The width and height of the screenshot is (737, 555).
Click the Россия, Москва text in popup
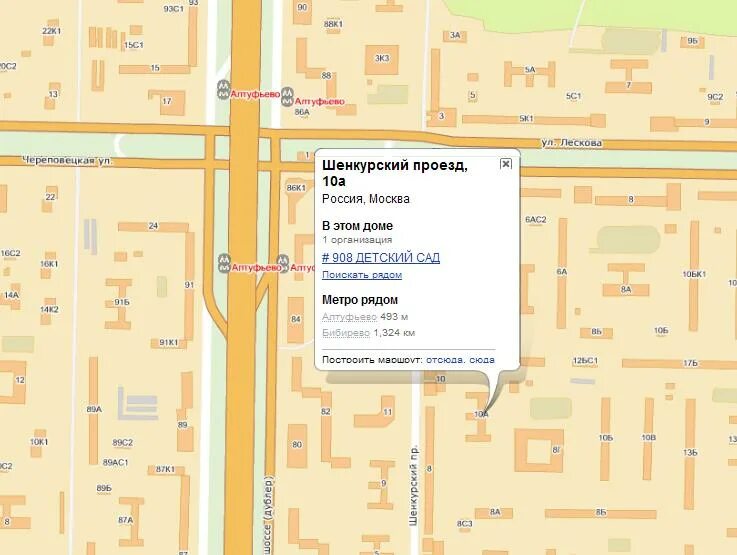(366, 199)
